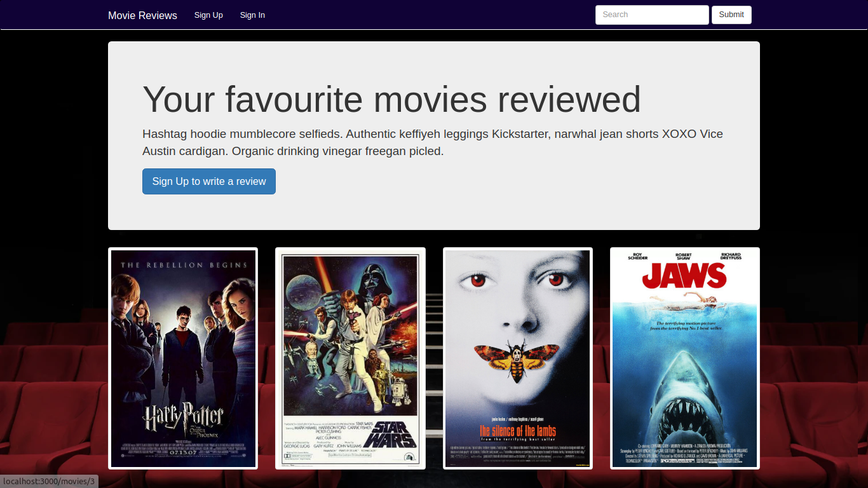The height and width of the screenshot is (488, 868).
Task: Select The Silence of the Lambs poster
Action: pyautogui.click(x=518, y=358)
